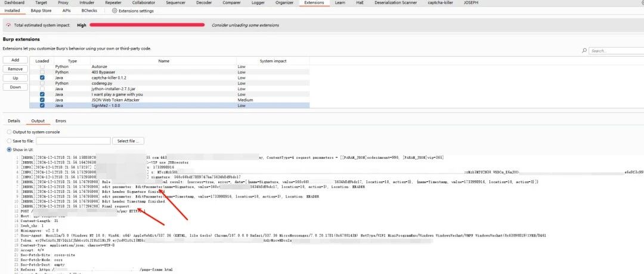This screenshot has width=644, height=274.
Task: Open the Organizer tab
Action: click(x=284, y=2)
